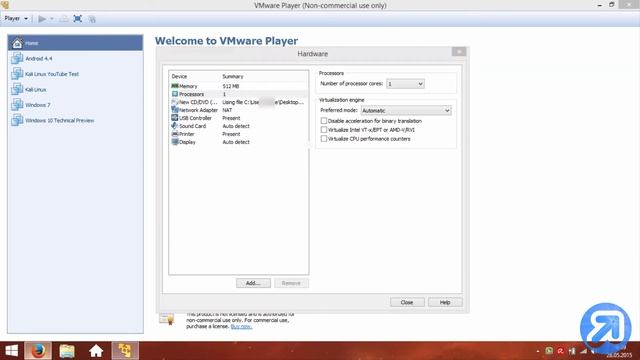Image resolution: width=640 pixels, height=360 pixels.
Task: Click the Home house icon in library
Action: [x=17, y=43]
